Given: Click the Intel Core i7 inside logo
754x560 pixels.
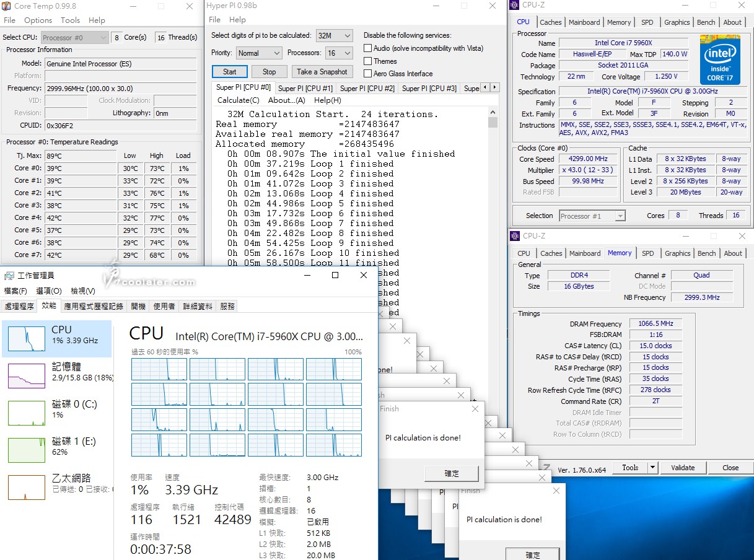Looking at the screenshot, I should click(x=720, y=59).
